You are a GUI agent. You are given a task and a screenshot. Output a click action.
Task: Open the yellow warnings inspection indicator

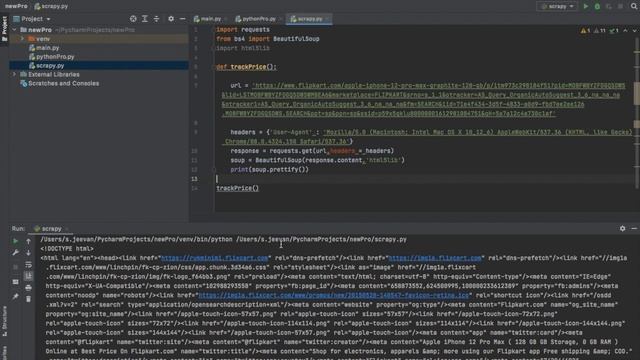(585, 31)
